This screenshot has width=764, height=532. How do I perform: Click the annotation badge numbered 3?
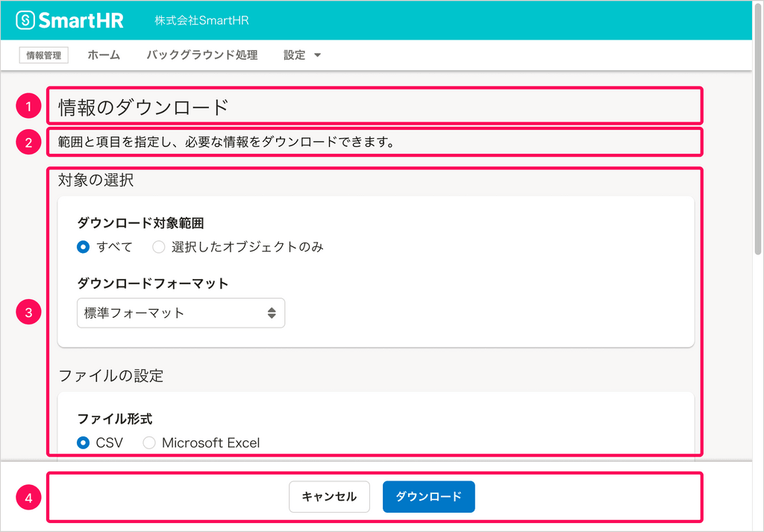pos(28,312)
